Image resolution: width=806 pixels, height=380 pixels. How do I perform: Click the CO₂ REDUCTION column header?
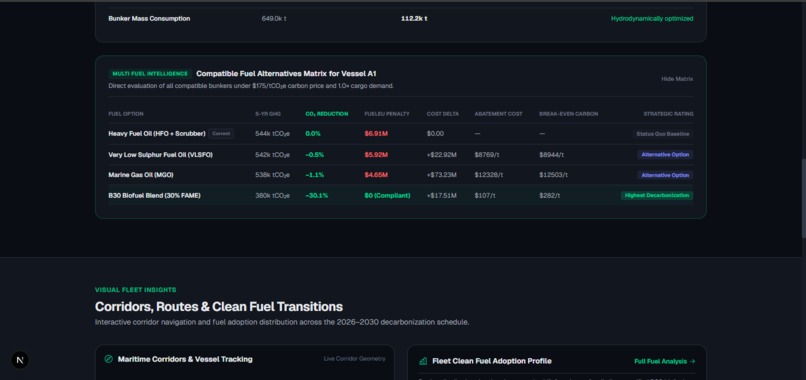click(x=326, y=114)
